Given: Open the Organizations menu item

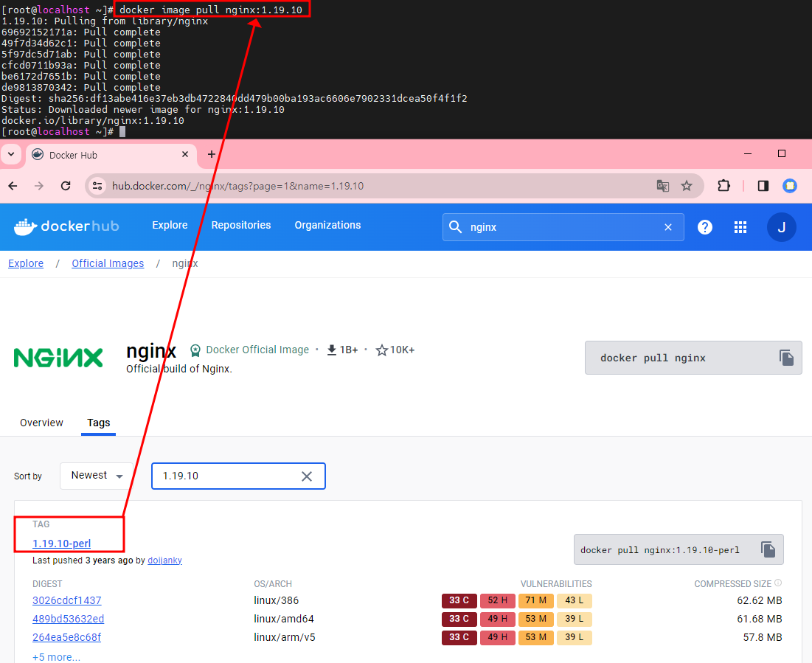Looking at the screenshot, I should point(327,225).
